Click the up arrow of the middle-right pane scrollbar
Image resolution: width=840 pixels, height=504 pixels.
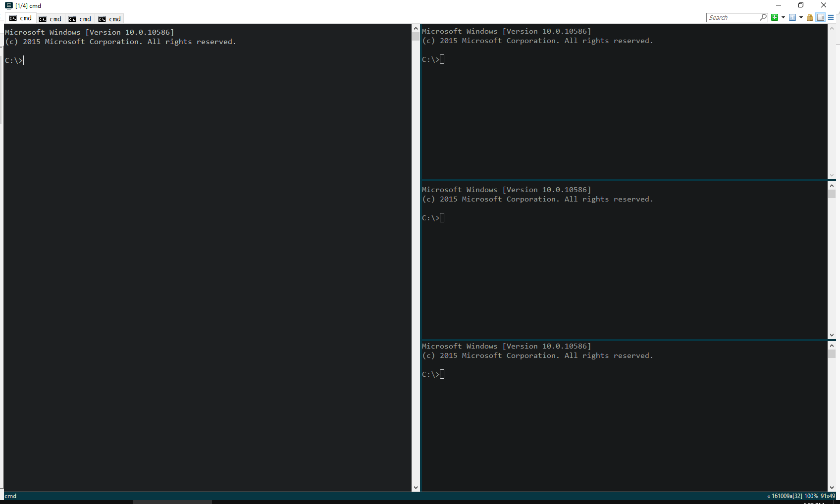[832, 186]
